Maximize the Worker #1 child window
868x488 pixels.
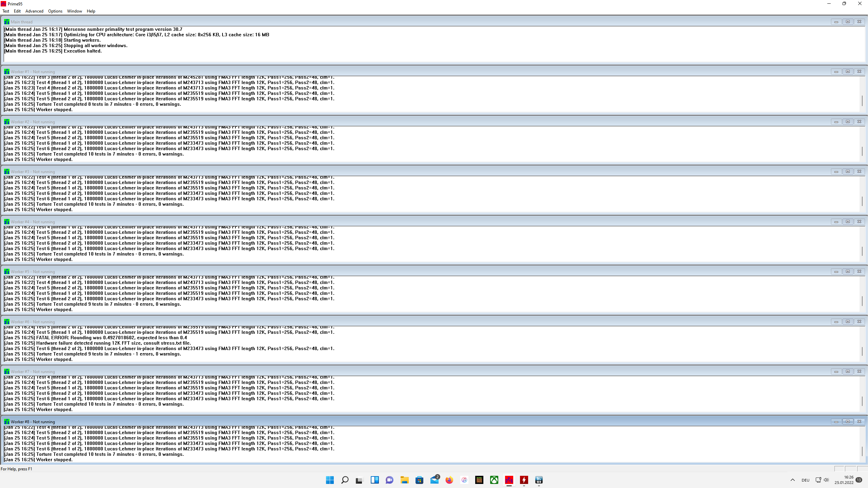(x=848, y=72)
